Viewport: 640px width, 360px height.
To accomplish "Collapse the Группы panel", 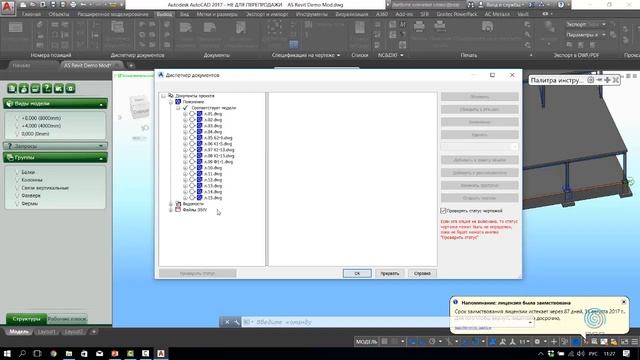I will tap(101, 158).
